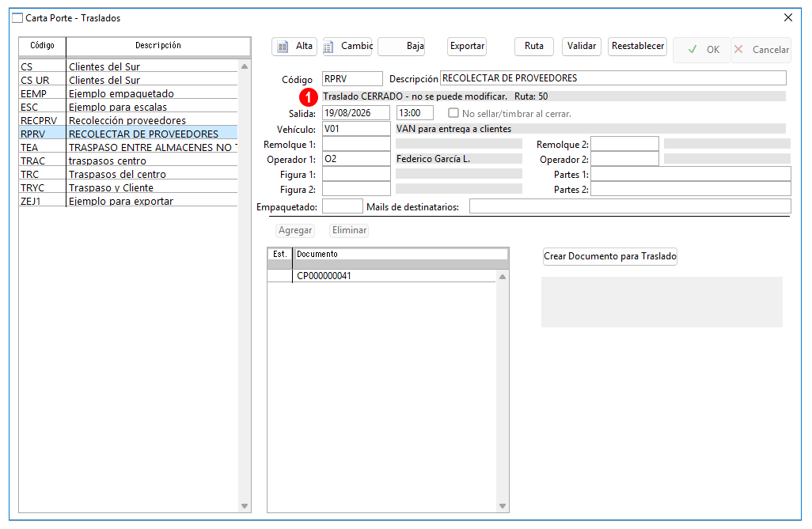The image size is (812, 529).
Task: Close the Carta Porte - Traslados window
Action: (x=788, y=17)
